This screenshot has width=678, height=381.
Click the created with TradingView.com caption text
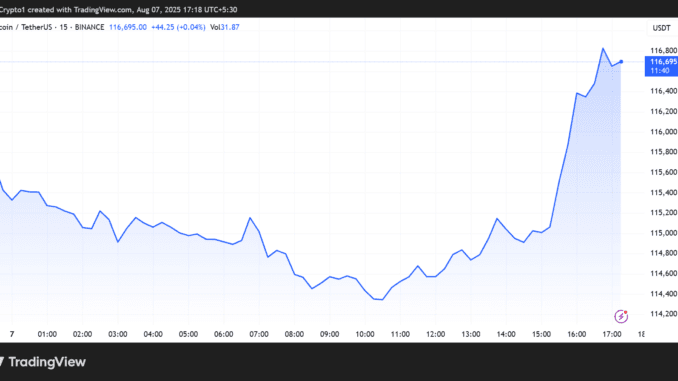[x=80, y=10]
